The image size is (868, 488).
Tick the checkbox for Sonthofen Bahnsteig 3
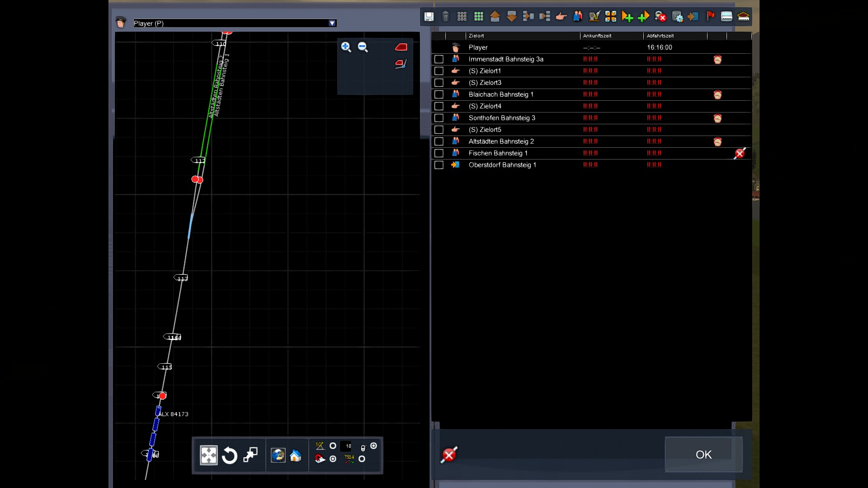point(439,118)
